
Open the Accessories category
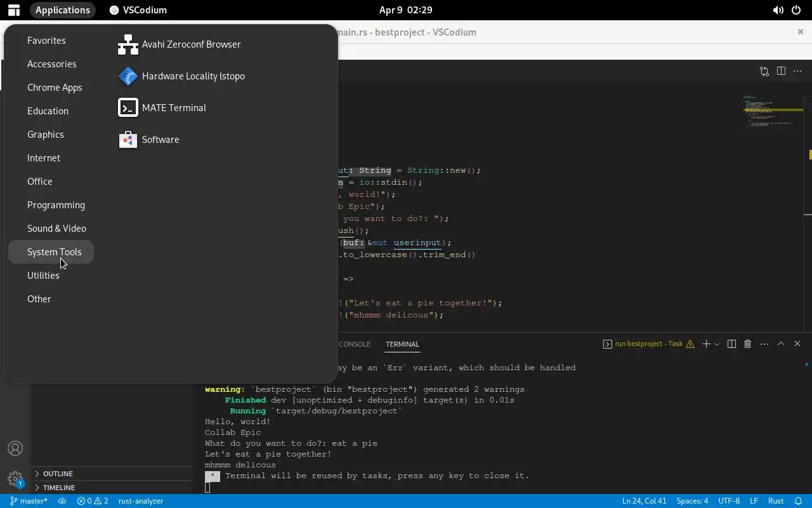pos(51,64)
